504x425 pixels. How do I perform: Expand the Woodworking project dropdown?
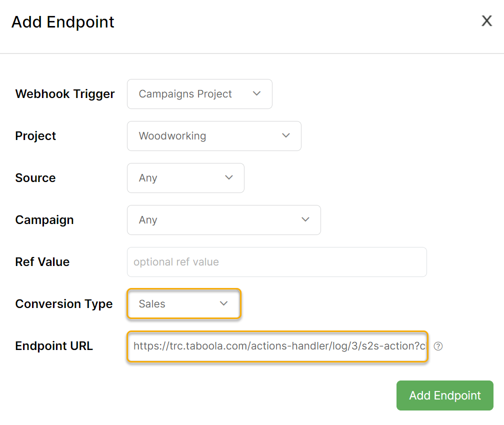213,136
